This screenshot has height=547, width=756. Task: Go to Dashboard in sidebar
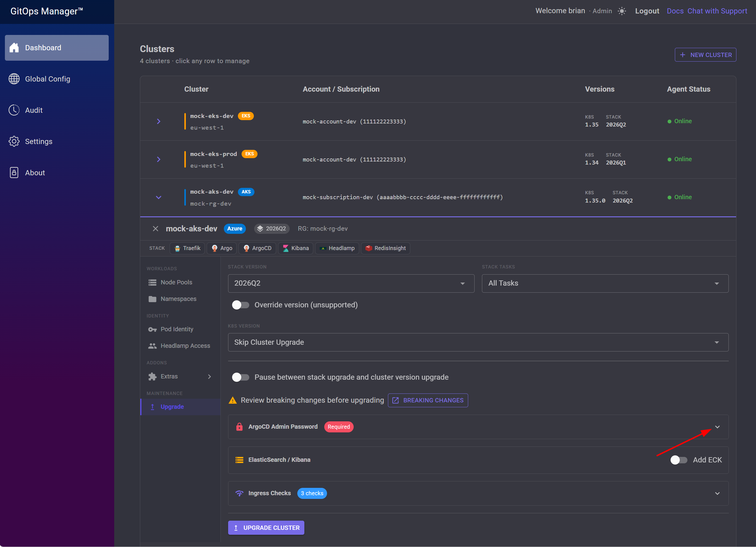pos(57,48)
